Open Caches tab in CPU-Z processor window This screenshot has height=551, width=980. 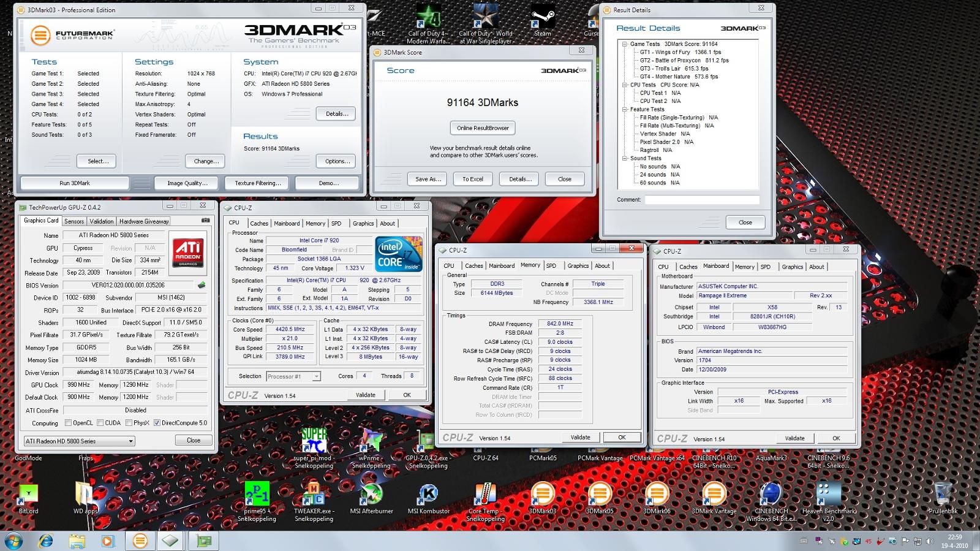(x=259, y=224)
